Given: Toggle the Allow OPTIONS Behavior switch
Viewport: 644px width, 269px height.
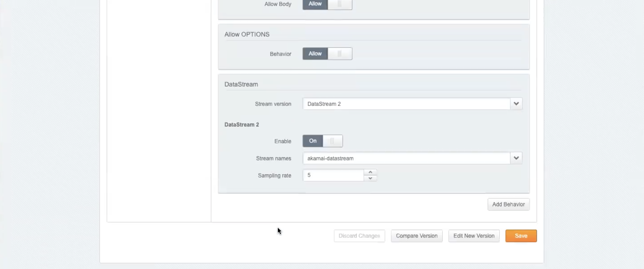Looking at the screenshot, I should (x=327, y=53).
